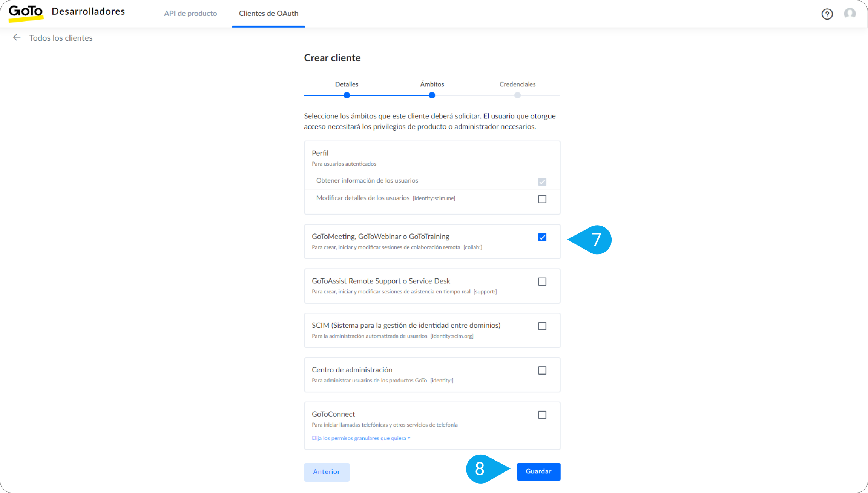Click the Credenciales step dot on progress bar

[x=517, y=95]
